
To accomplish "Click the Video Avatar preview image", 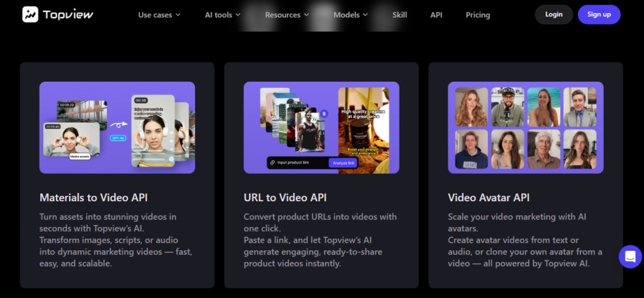I will click(525, 127).
